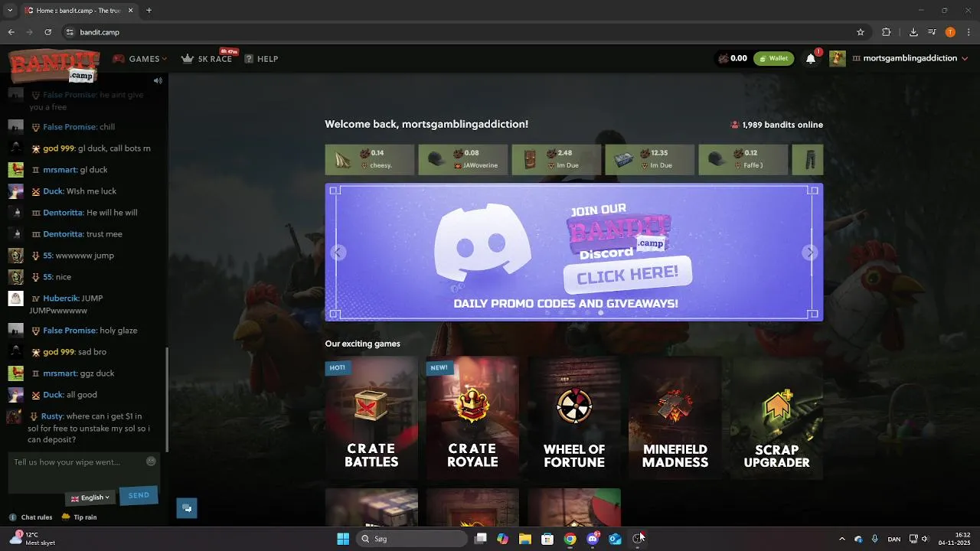Screen dimensions: 980x551
Task: Open Chat rules
Action: click(x=31, y=517)
